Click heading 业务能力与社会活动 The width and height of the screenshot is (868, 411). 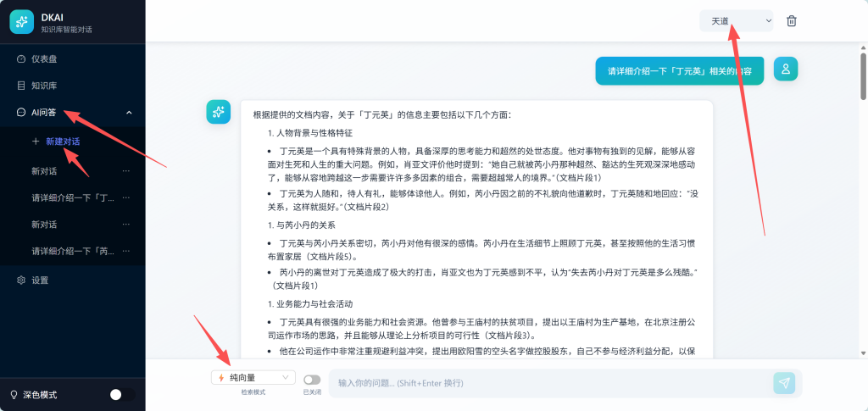click(x=314, y=303)
